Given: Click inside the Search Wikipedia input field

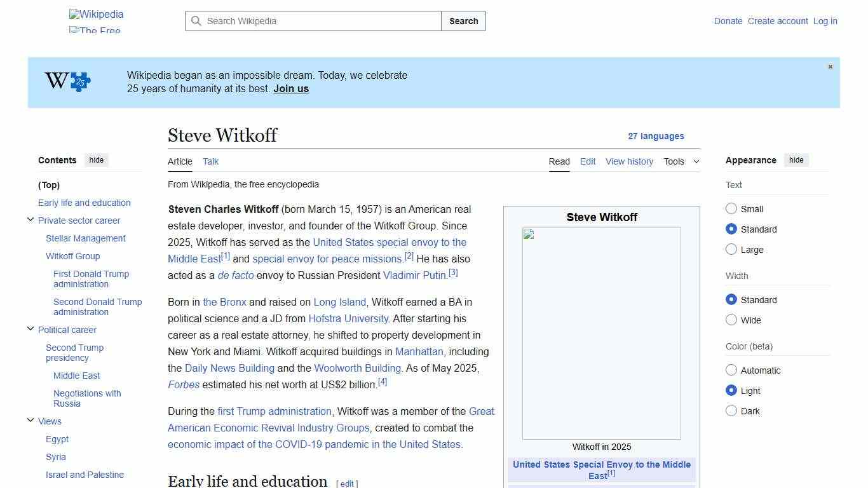Looking at the screenshot, I should 311,21.
